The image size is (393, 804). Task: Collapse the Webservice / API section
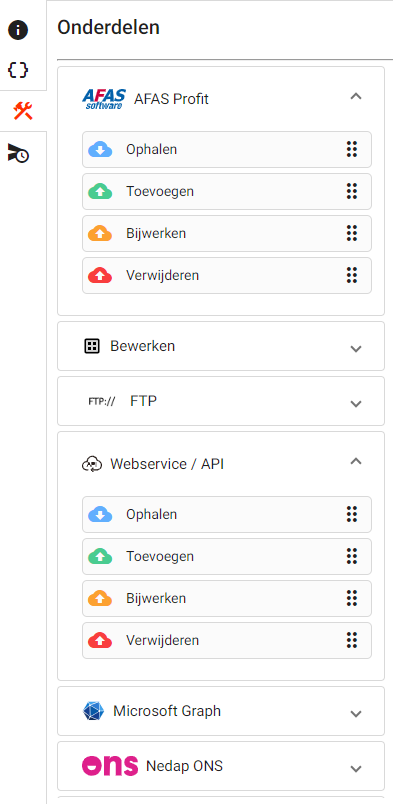click(x=356, y=461)
